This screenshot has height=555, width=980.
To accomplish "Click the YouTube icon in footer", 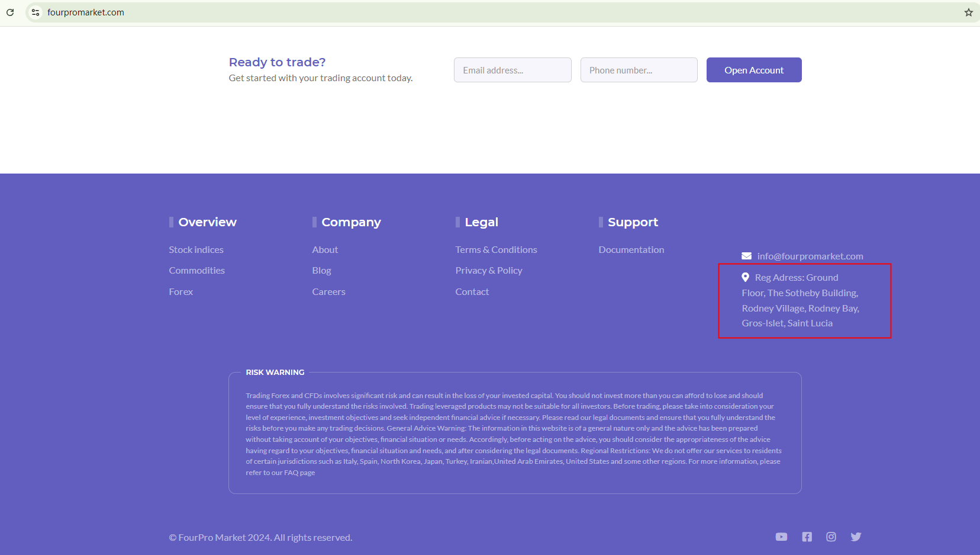I will [x=781, y=537].
